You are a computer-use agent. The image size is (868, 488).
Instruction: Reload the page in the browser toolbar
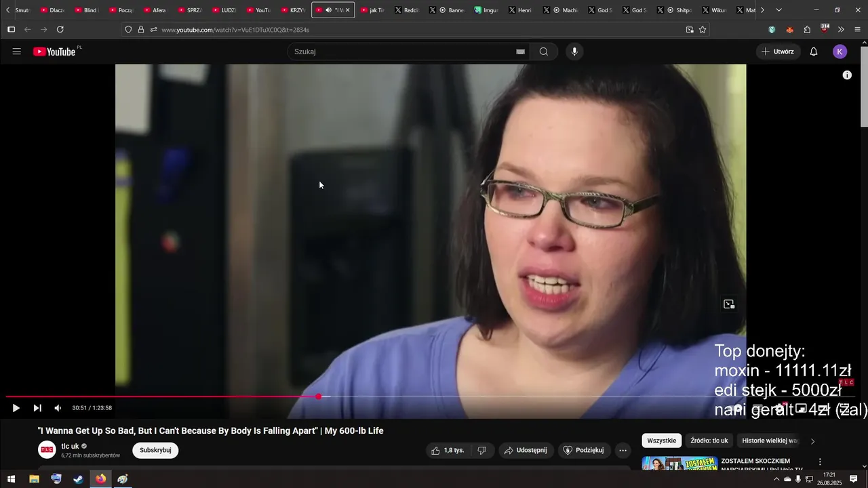pyautogui.click(x=60, y=30)
